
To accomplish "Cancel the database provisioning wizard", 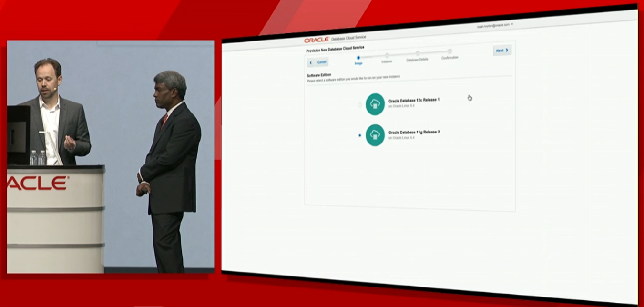I will pyautogui.click(x=322, y=62).
